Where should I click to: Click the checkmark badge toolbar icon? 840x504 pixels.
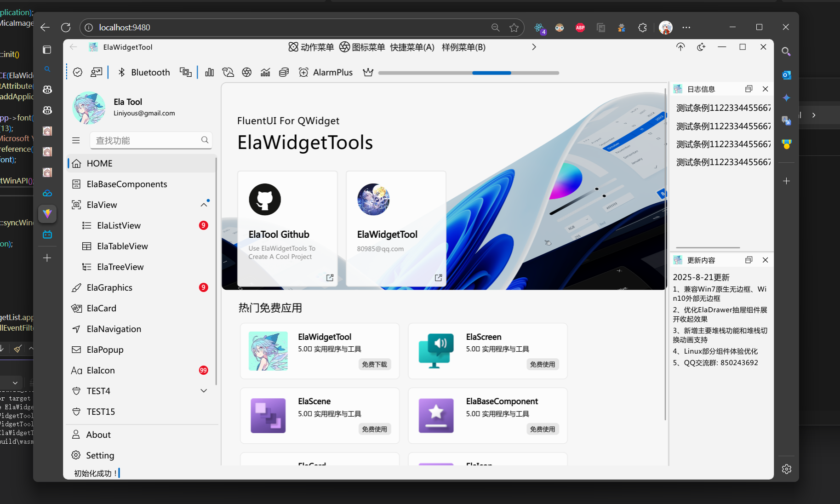(78, 72)
